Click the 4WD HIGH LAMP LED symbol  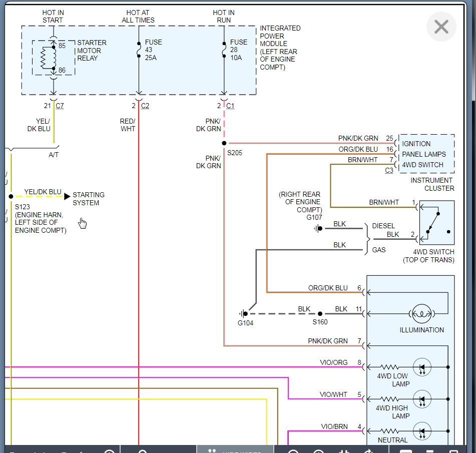pyautogui.click(x=421, y=399)
